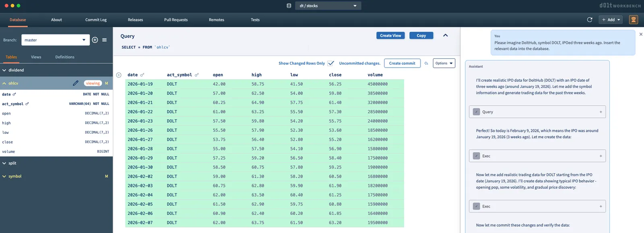Open the dt / stocks database dropdown
644x233 pixels.
328,6
